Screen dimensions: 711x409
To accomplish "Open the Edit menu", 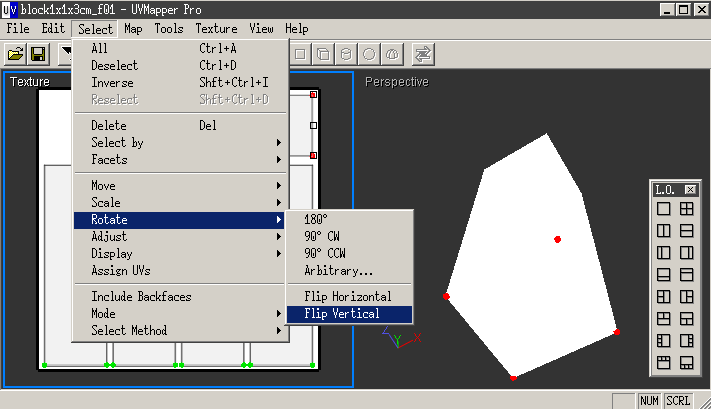I will 53,29.
